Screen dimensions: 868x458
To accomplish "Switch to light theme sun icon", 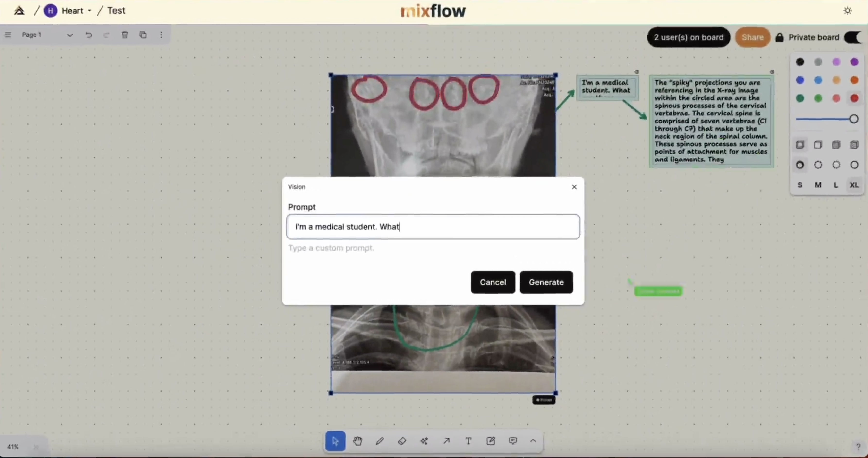I will pyautogui.click(x=847, y=11).
